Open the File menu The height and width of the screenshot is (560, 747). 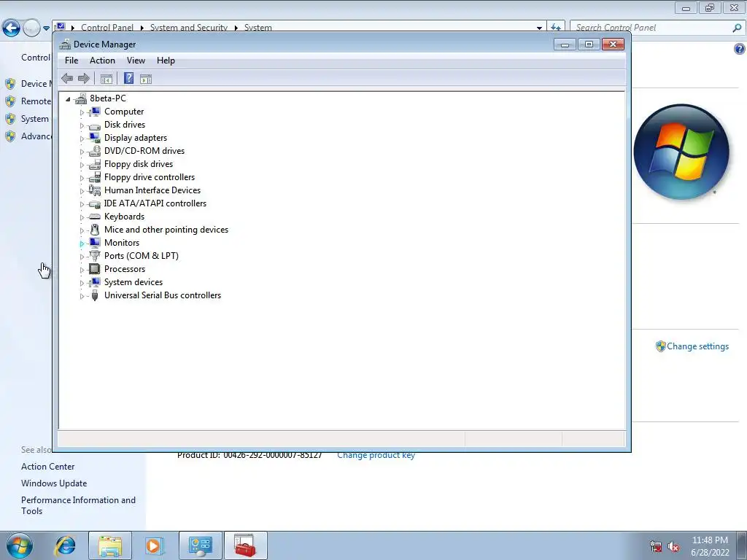coord(71,61)
